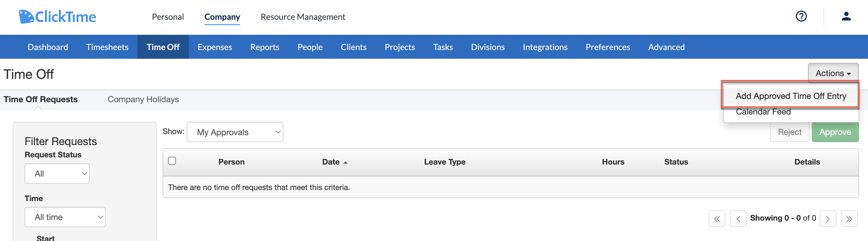Open the user profile icon
The height and width of the screenshot is (241, 868).
[846, 16]
